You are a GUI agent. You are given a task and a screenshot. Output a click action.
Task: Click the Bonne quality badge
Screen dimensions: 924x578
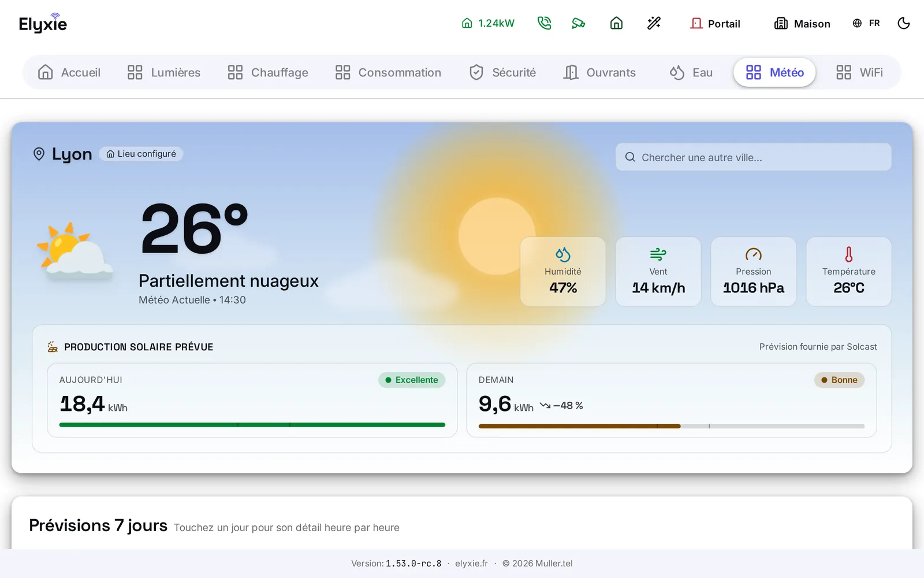pos(839,380)
